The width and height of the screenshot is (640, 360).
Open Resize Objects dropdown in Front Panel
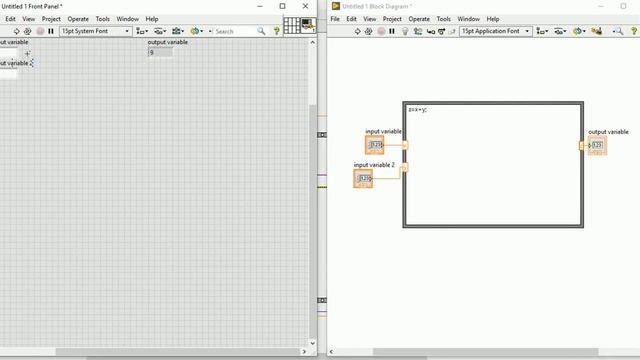tap(178, 31)
